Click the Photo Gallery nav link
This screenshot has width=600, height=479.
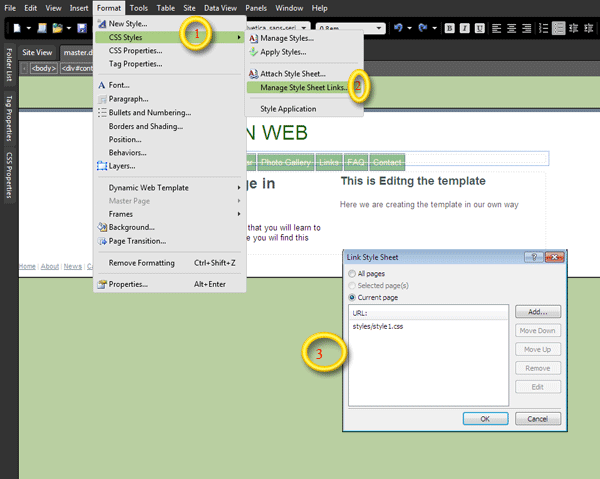pyautogui.click(x=285, y=162)
